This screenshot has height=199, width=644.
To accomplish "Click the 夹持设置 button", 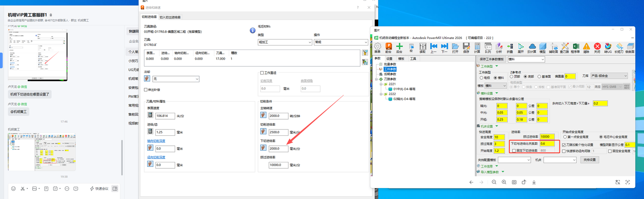I will (x=590, y=160).
